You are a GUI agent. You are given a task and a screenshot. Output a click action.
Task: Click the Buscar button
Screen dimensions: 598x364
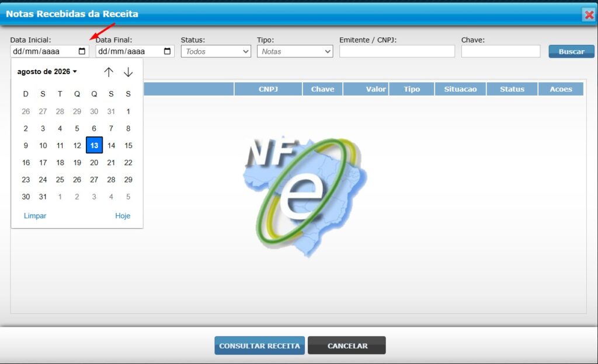click(571, 51)
